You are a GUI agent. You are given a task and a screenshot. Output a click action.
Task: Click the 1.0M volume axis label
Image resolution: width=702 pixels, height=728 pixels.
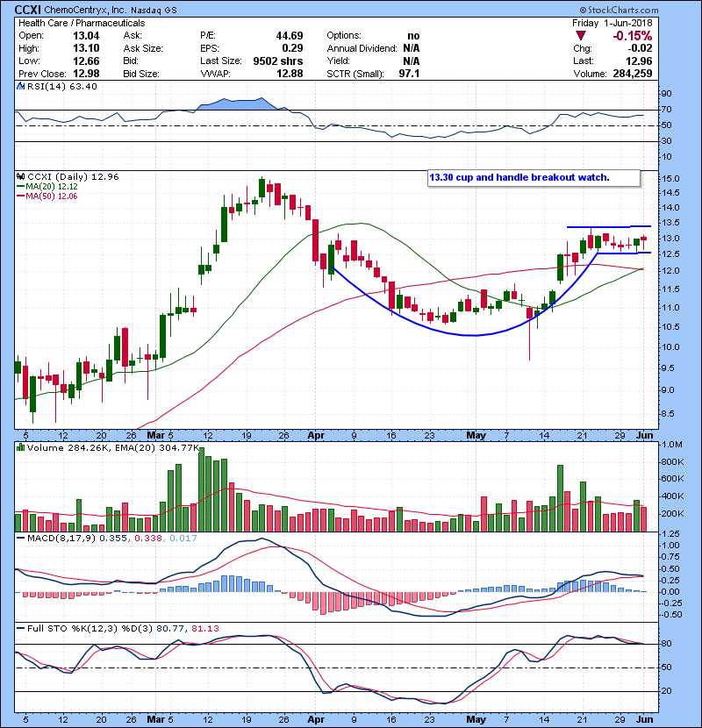(x=672, y=445)
